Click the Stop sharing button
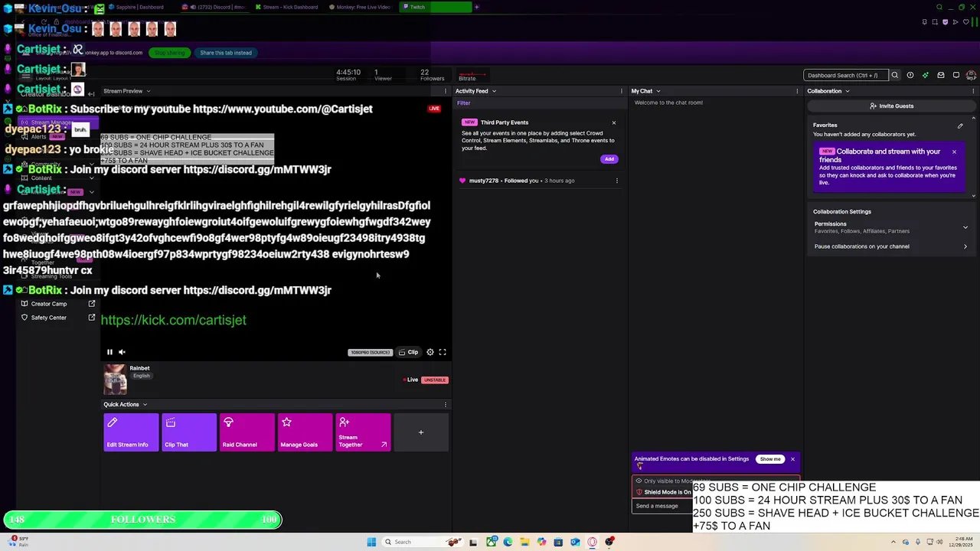980x551 pixels. [x=169, y=53]
